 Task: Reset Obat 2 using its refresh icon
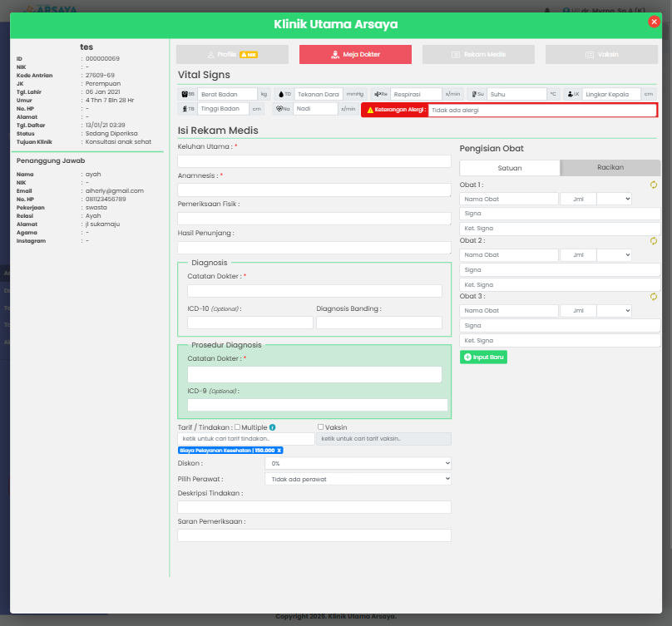coord(654,241)
